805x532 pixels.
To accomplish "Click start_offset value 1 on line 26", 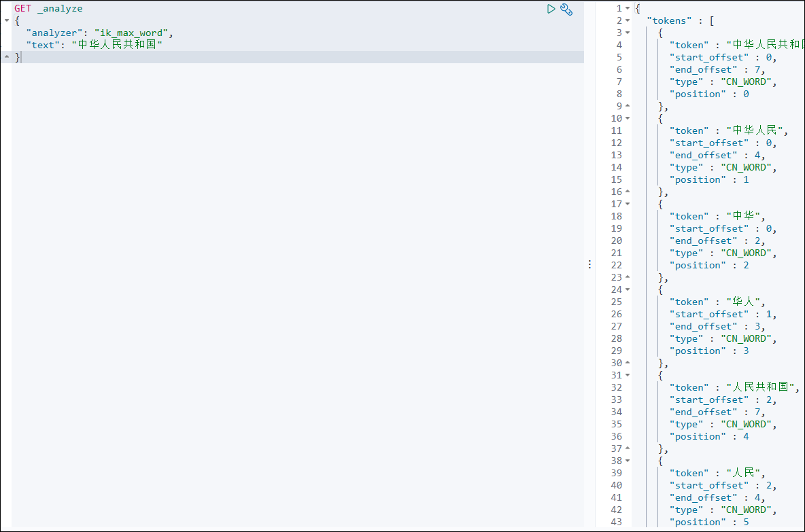I will pos(768,315).
